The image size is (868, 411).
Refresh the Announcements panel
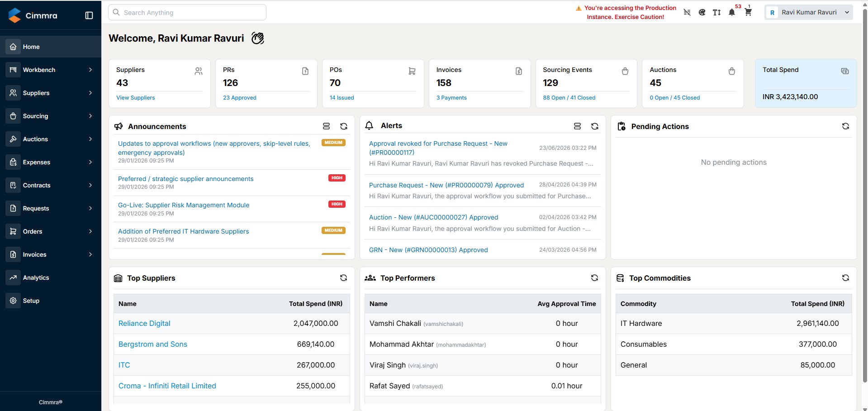(344, 126)
